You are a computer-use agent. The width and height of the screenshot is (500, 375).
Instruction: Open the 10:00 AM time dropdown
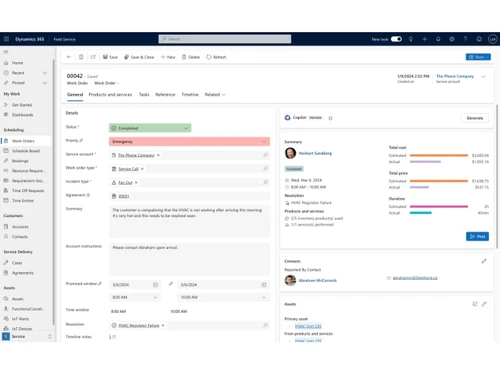(223, 297)
